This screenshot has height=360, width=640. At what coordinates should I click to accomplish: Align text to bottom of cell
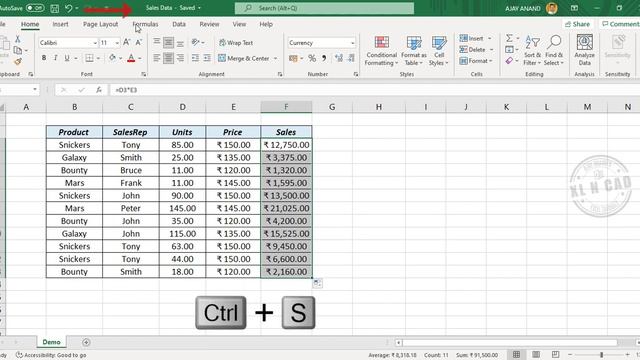[180, 42]
